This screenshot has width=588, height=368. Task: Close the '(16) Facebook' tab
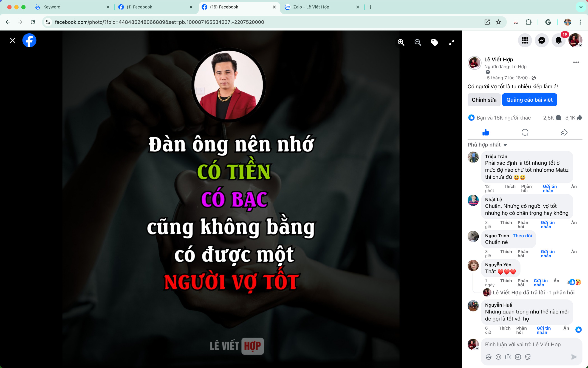(274, 7)
